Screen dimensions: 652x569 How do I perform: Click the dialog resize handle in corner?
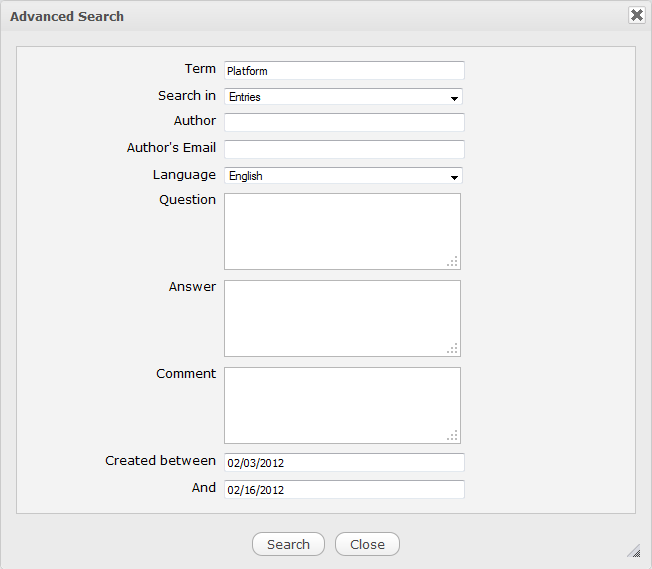633,550
